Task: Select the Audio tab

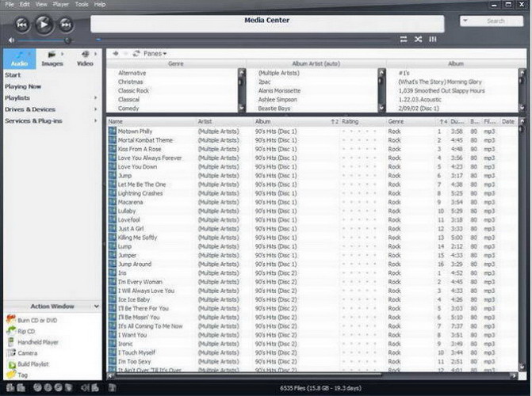Action: click(19, 59)
